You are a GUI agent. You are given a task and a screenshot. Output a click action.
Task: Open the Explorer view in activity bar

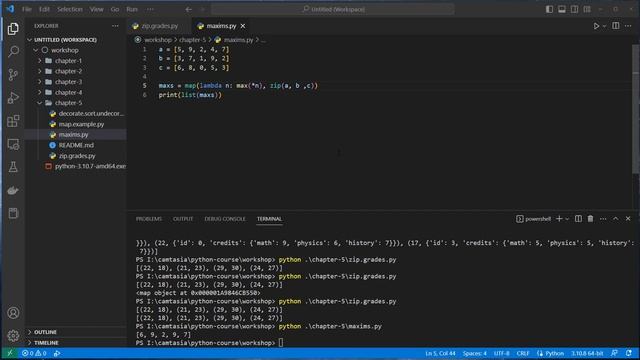(13, 29)
